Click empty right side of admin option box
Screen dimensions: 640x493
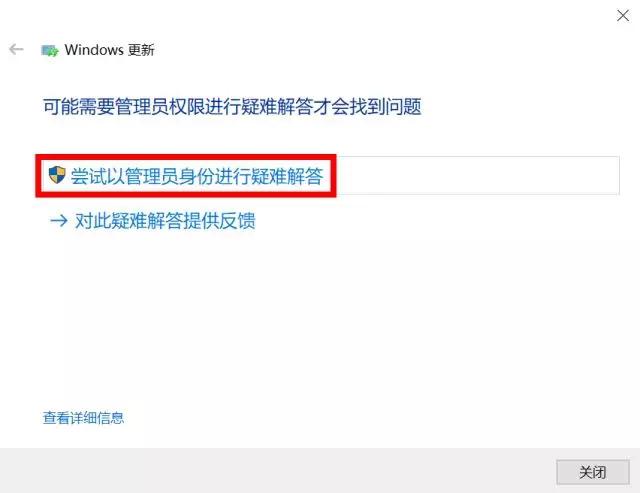coord(478,175)
